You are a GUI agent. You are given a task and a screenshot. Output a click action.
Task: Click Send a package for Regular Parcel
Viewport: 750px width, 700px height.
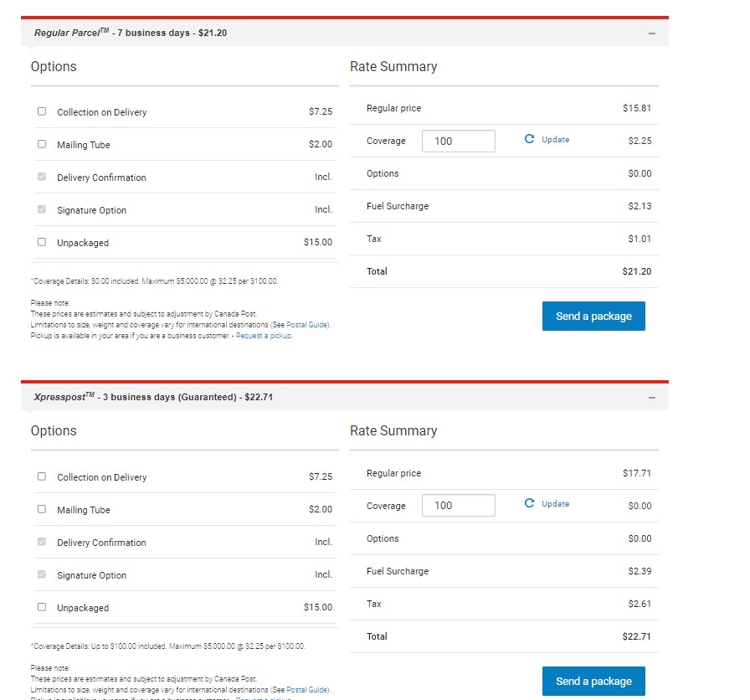tap(593, 316)
